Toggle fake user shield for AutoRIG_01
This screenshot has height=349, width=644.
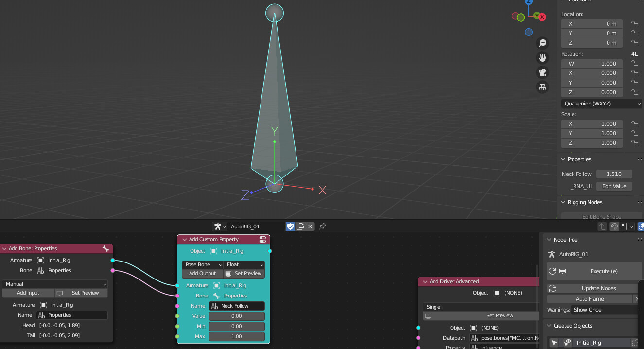tap(290, 227)
